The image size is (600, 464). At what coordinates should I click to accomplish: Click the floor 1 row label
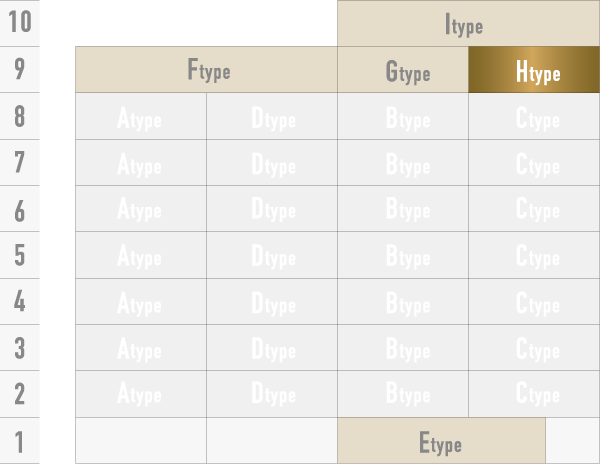[x=19, y=441]
